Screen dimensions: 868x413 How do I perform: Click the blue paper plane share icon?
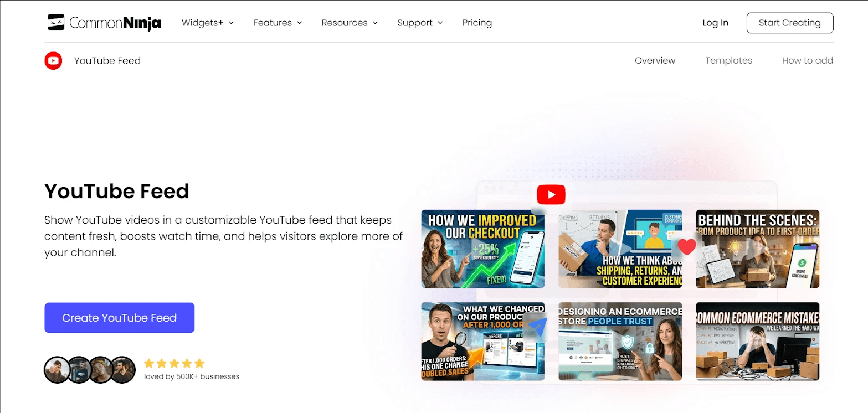[x=537, y=327]
